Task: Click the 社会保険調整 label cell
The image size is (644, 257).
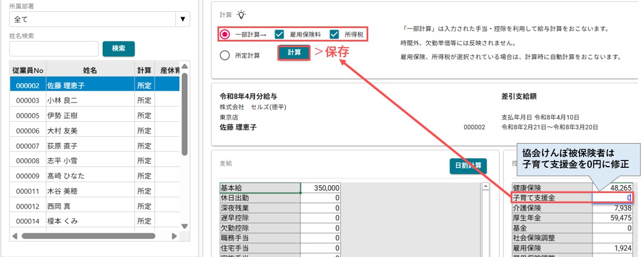Action: tap(552, 238)
